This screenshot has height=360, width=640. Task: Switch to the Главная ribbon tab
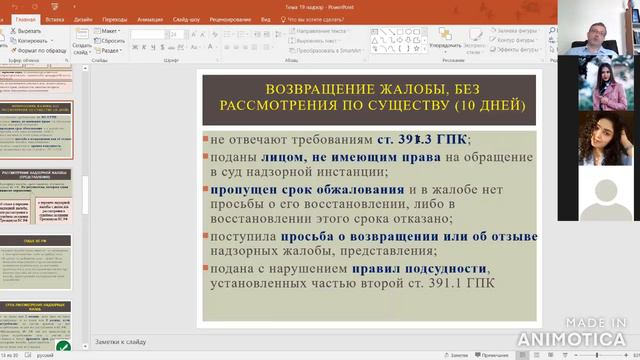(x=25, y=20)
